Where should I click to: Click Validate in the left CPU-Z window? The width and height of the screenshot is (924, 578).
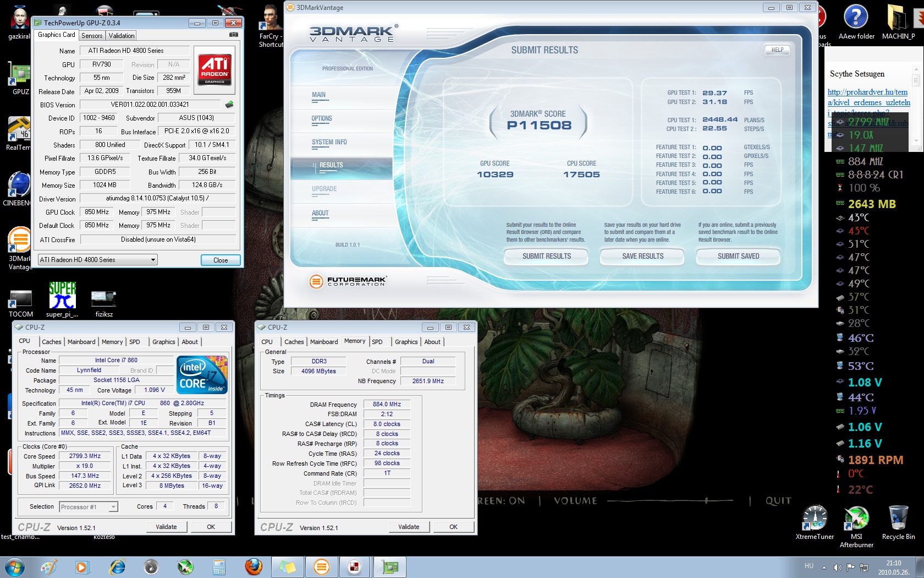(x=166, y=527)
